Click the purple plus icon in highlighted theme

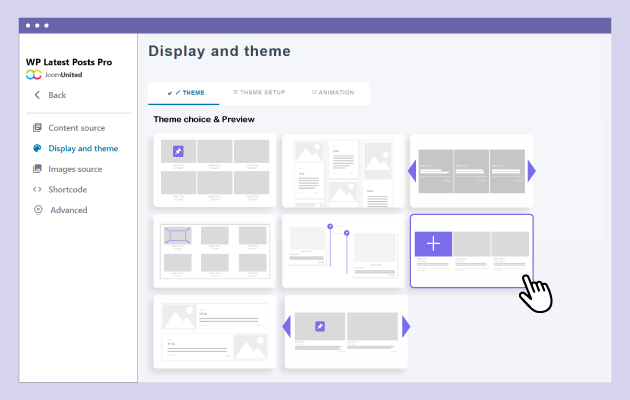(x=433, y=244)
